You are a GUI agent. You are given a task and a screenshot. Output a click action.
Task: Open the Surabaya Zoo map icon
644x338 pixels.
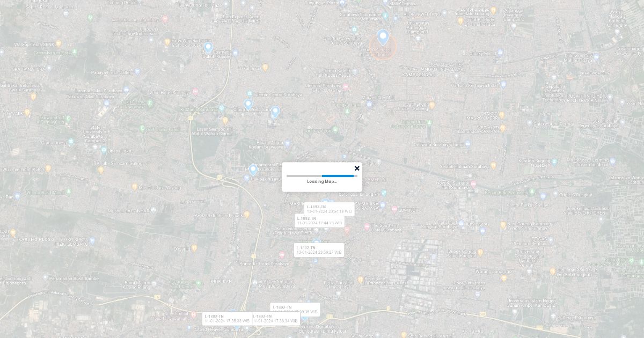pos(335,130)
